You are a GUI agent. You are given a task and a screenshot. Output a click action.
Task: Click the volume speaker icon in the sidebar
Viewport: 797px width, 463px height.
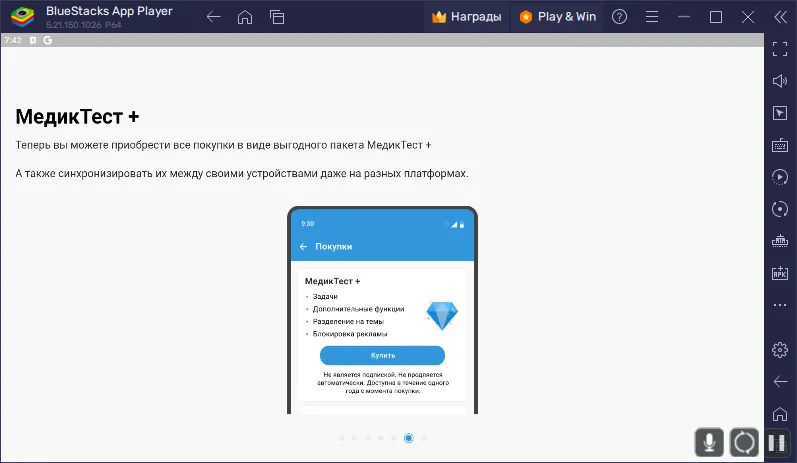coord(780,81)
